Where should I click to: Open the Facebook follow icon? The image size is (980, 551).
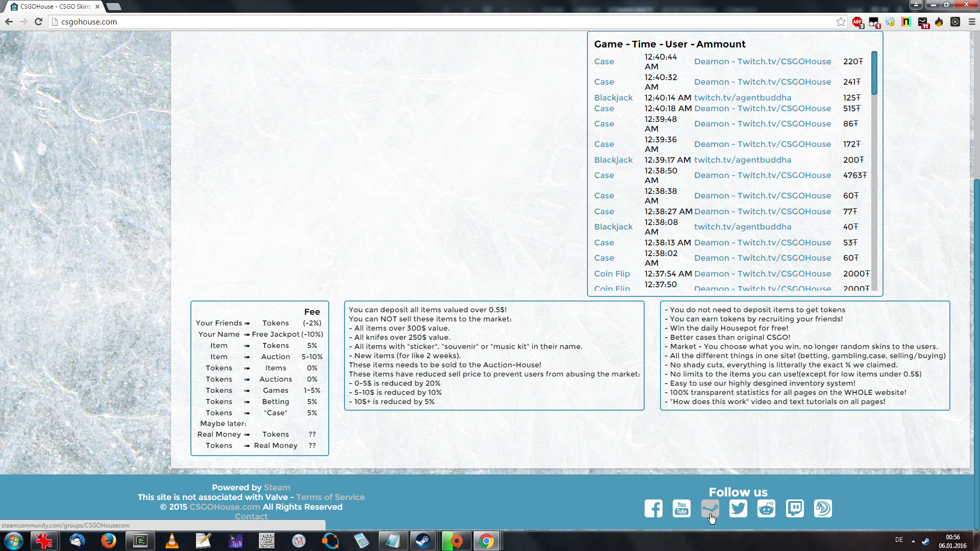pos(653,508)
